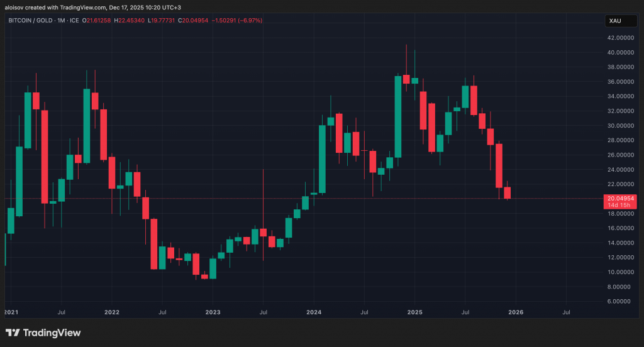Select the 2026 marker on time axis
Viewport: 644px width, 347px height.
click(x=515, y=312)
